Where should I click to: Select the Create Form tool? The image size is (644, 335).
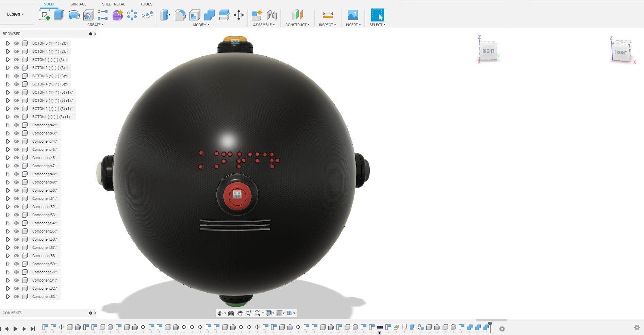point(118,15)
